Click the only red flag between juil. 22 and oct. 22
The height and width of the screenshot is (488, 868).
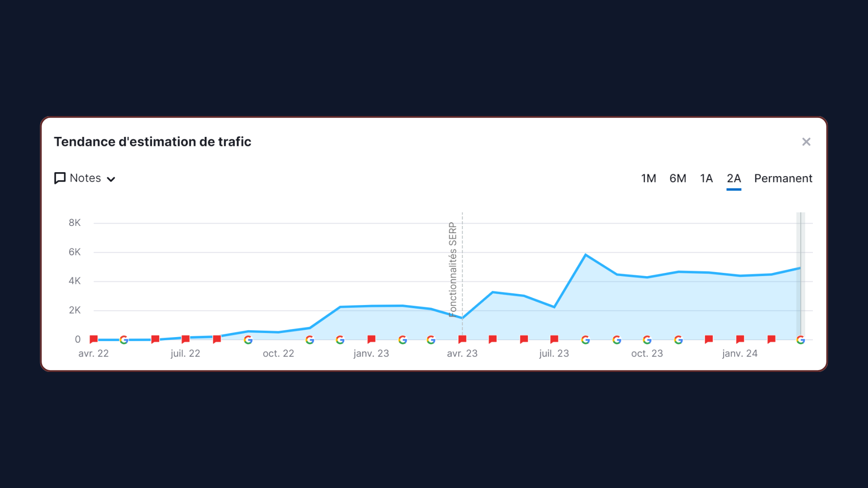[217, 339]
